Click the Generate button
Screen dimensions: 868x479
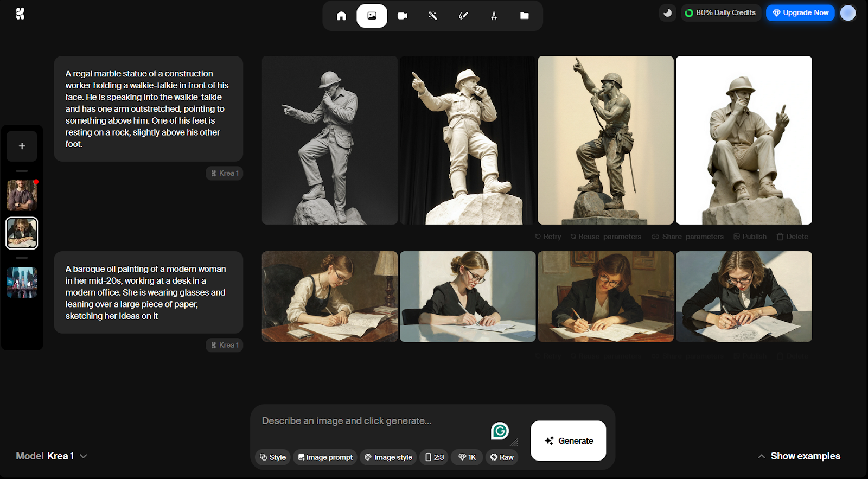[568, 440]
